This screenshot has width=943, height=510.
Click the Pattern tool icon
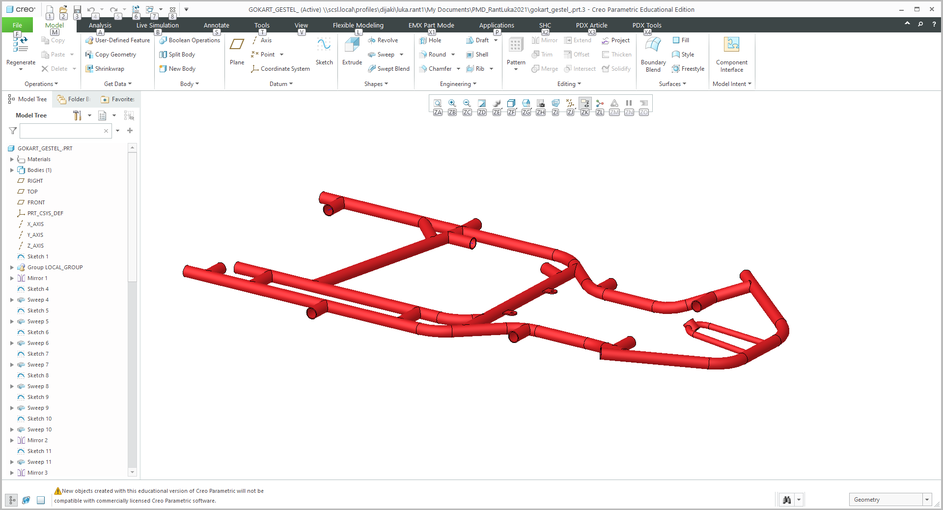coord(516,49)
